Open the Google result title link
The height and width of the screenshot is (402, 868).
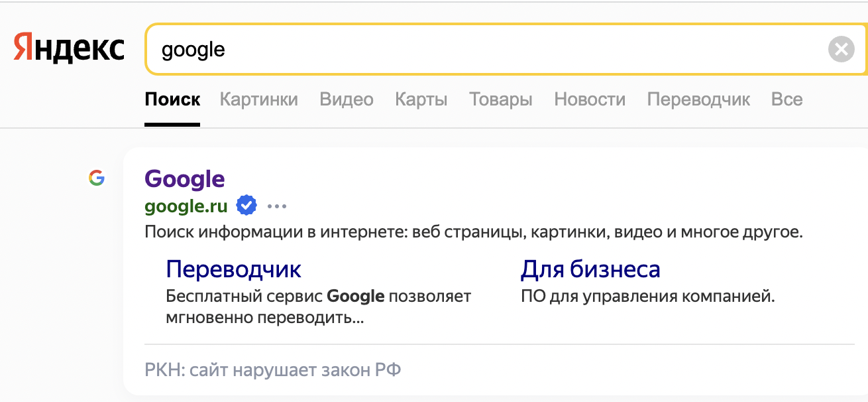(184, 178)
